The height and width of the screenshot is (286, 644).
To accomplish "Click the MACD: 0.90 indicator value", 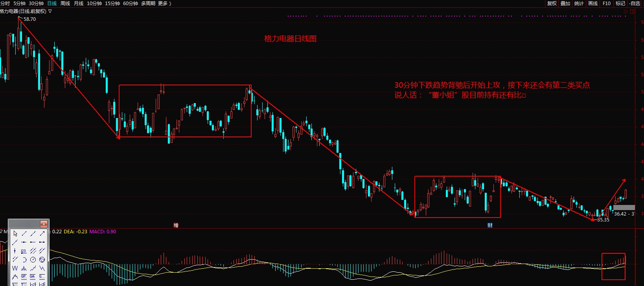I will click(103, 231).
